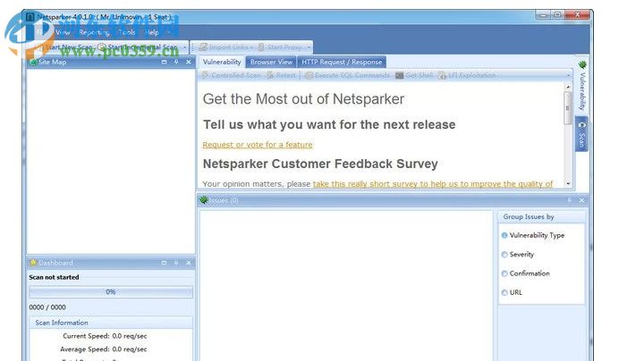Screen dimensions: 644x361
Task: Expand vulnerability toolbar overflow arrow
Action: point(569,75)
